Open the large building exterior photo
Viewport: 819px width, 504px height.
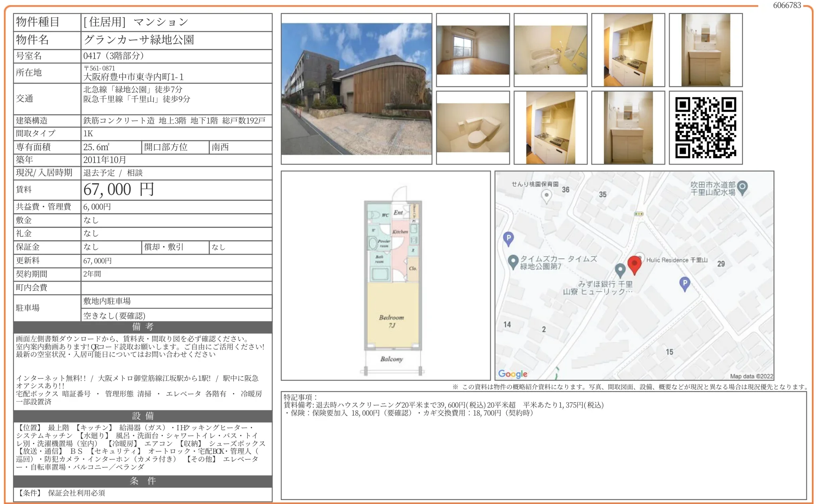point(356,89)
